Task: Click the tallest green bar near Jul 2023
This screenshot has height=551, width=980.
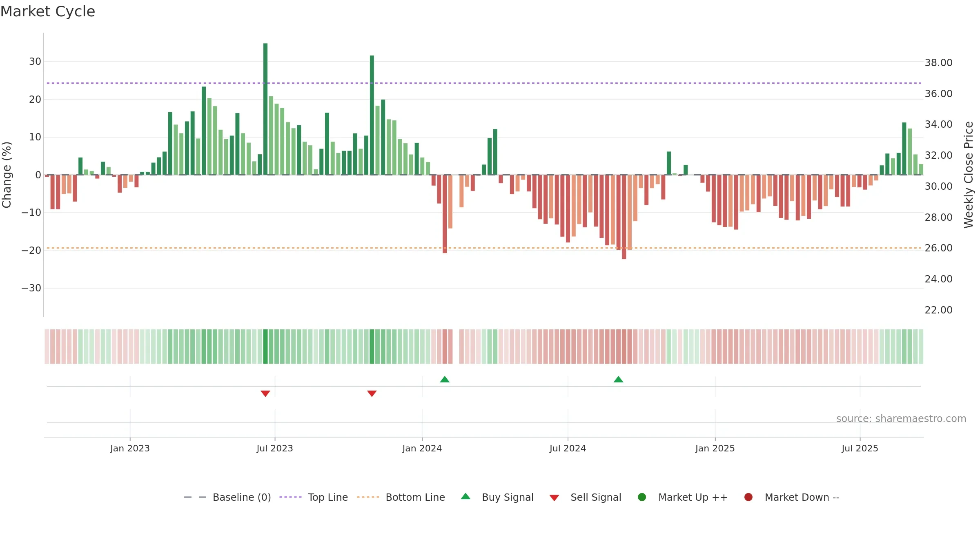Action: 265,109
